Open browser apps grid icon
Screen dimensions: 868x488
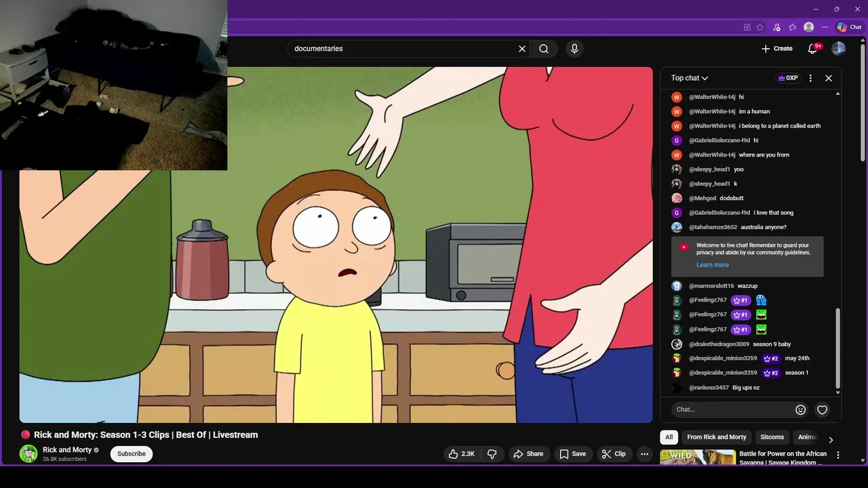tap(747, 27)
